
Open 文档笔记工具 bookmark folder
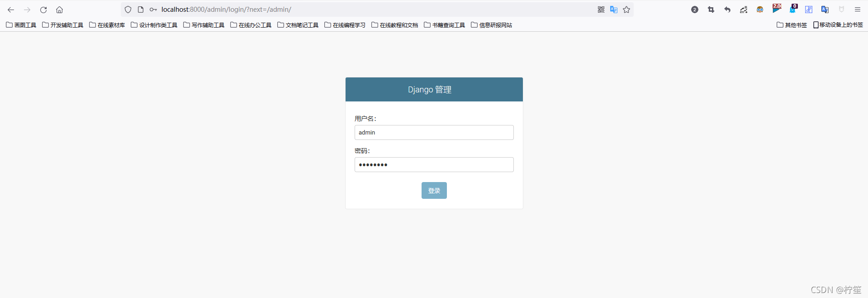click(x=298, y=25)
